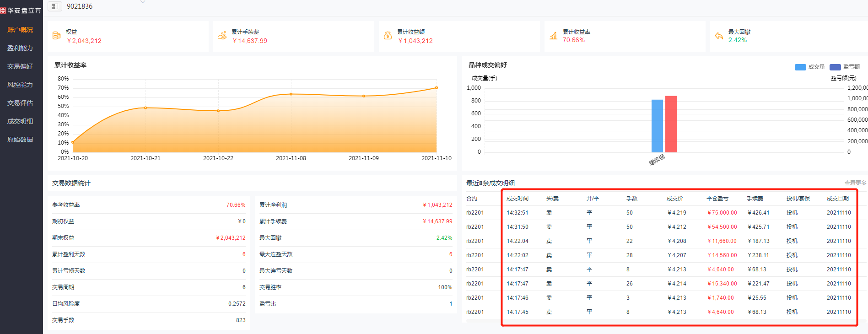Screen dimensions: 868x334
Task: Click the profit value ¥15,340.00
Action: click(x=722, y=284)
